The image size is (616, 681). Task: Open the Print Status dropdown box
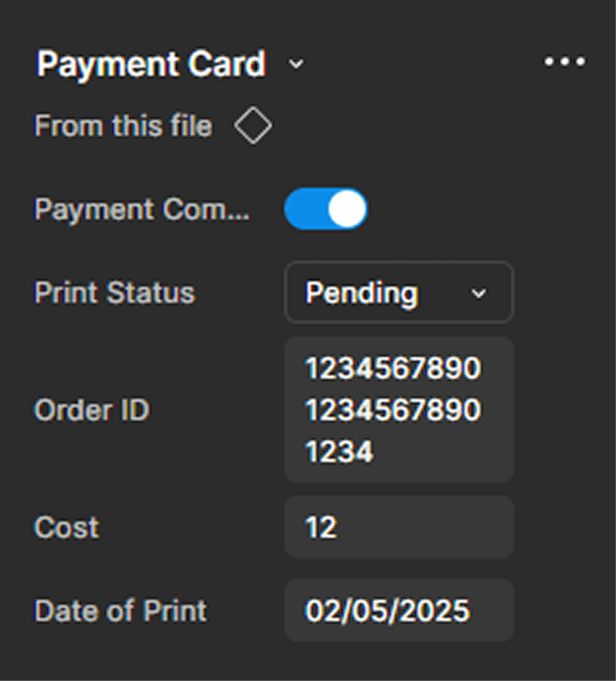click(x=398, y=293)
